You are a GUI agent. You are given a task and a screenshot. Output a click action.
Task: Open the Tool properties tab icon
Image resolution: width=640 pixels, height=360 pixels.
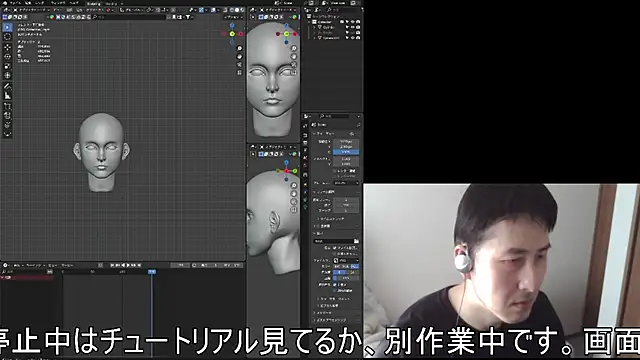click(x=305, y=126)
